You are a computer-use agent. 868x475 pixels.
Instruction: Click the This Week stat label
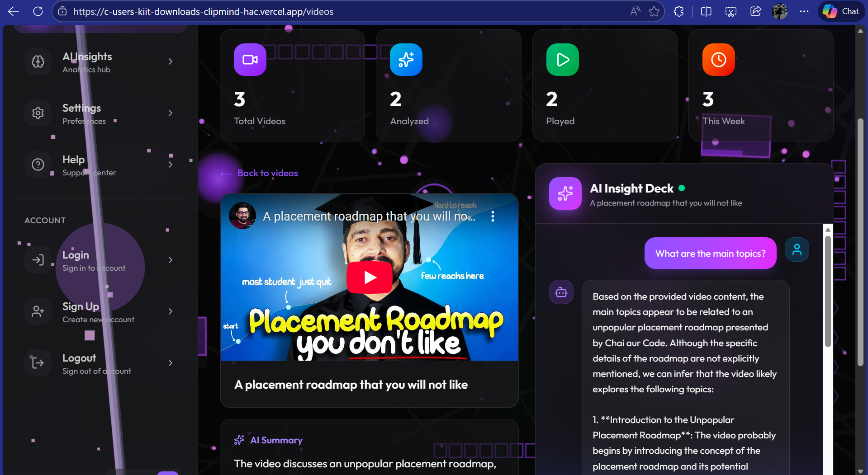pos(724,121)
